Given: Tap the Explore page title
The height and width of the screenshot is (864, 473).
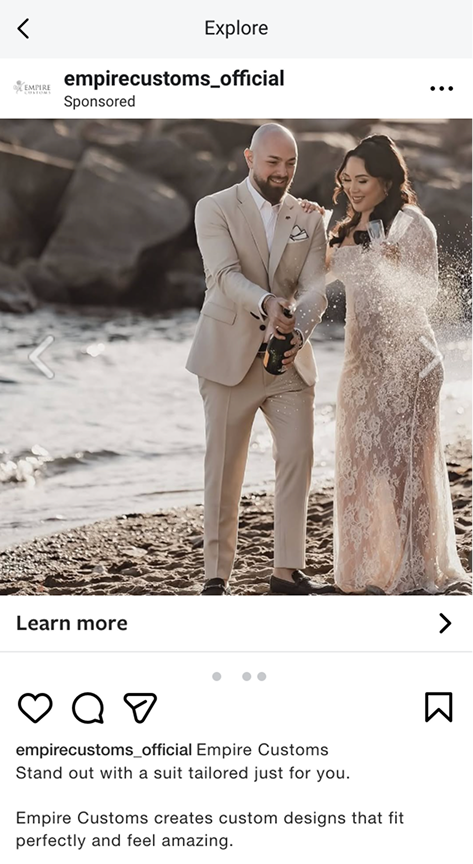Looking at the screenshot, I should 236,28.
